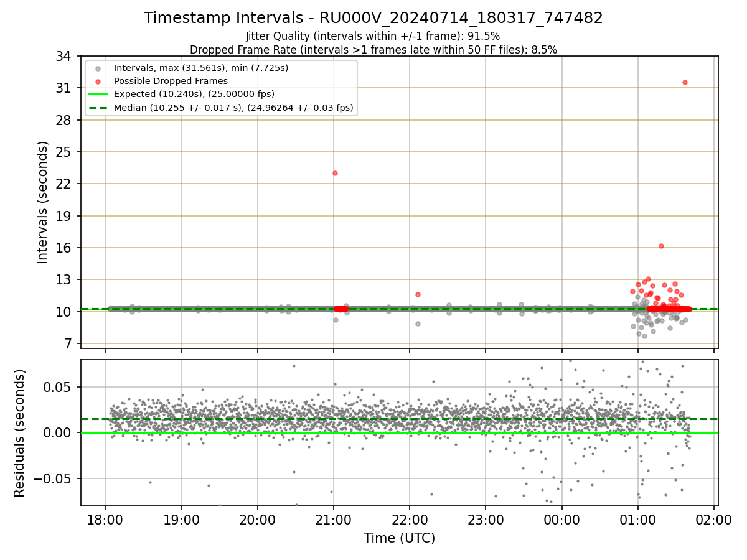Click the gray point below the line just after 22:00

[418, 324]
